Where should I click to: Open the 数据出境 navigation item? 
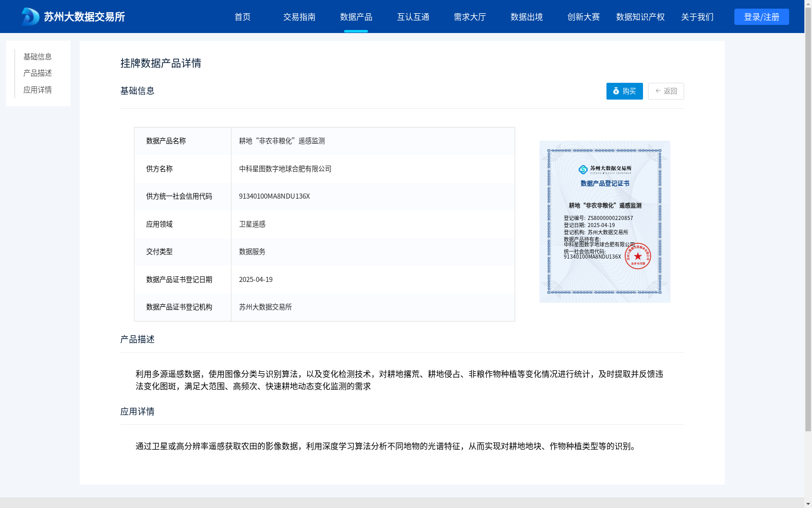coord(527,17)
